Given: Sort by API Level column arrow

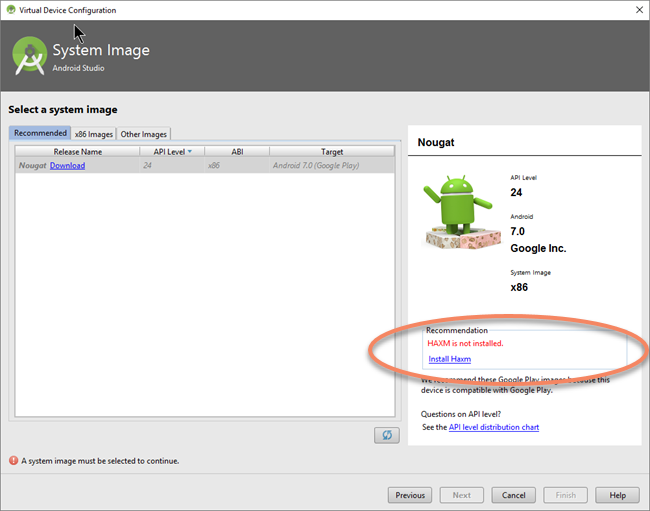Looking at the screenshot, I should tap(190, 152).
